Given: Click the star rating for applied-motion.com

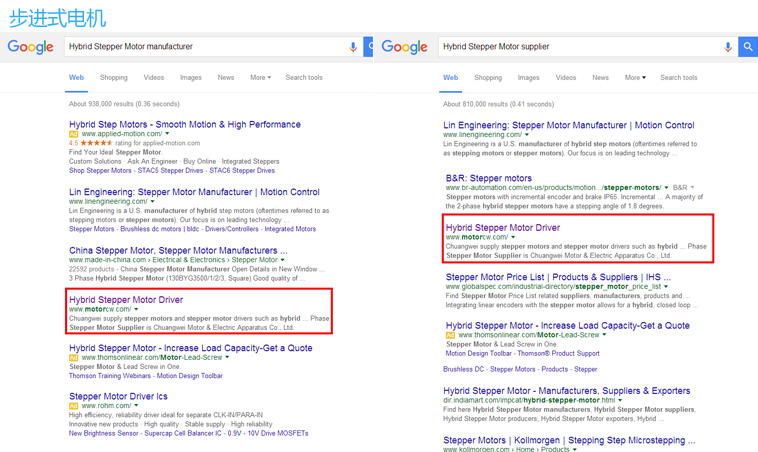Looking at the screenshot, I should [96, 143].
